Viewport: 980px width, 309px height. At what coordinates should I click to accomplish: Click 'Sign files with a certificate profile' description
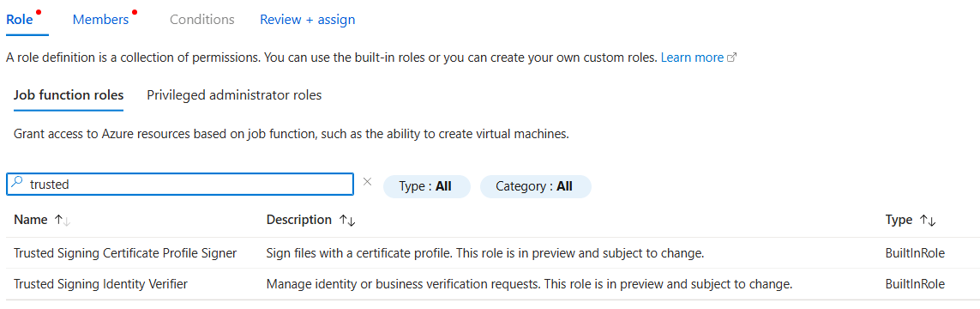click(x=485, y=253)
